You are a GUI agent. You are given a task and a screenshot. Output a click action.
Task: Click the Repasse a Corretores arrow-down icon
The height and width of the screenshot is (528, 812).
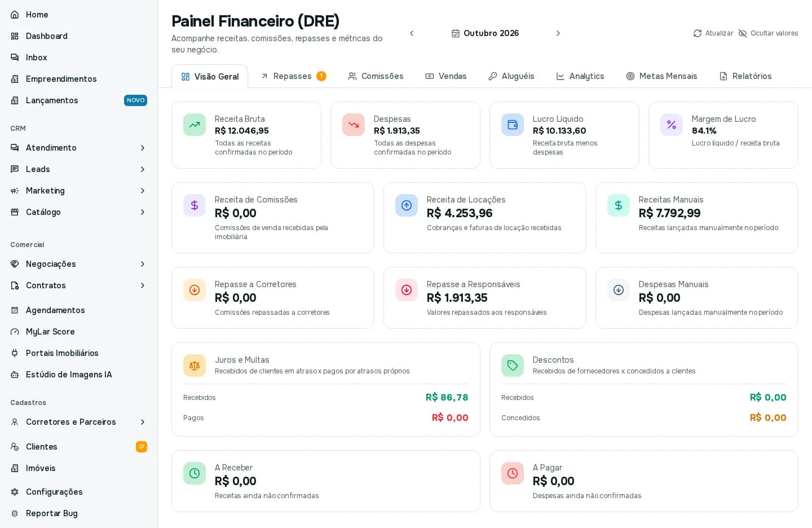tap(195, 290)
